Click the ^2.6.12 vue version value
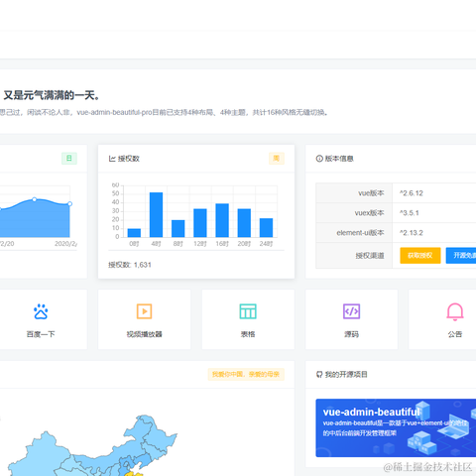This screenshot has height=476, width=476. (412, 193)
